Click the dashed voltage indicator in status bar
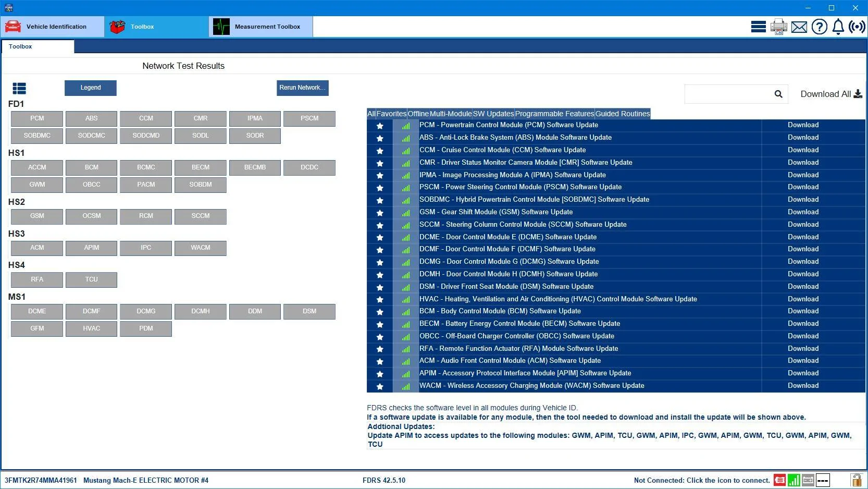The image size is (868, 489). coord(823,480)
